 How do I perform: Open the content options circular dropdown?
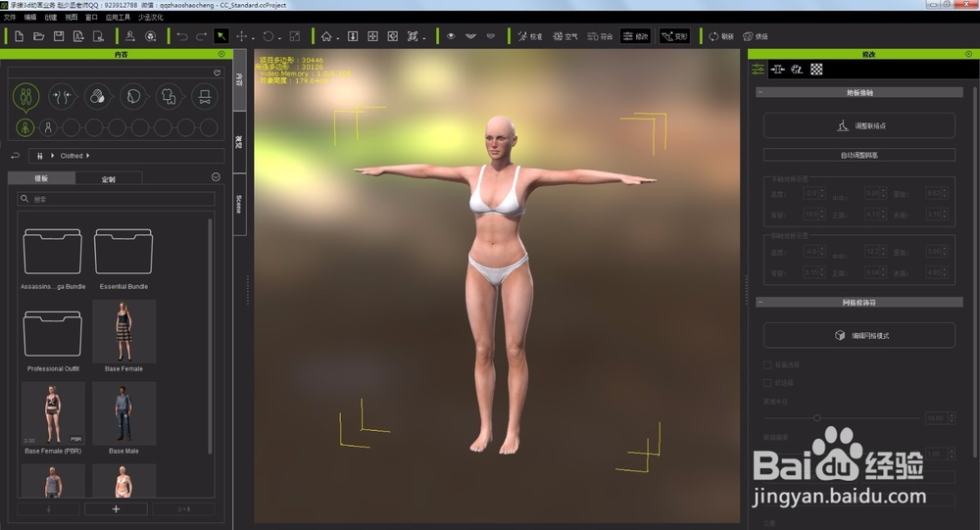click(x=216, y=177)
